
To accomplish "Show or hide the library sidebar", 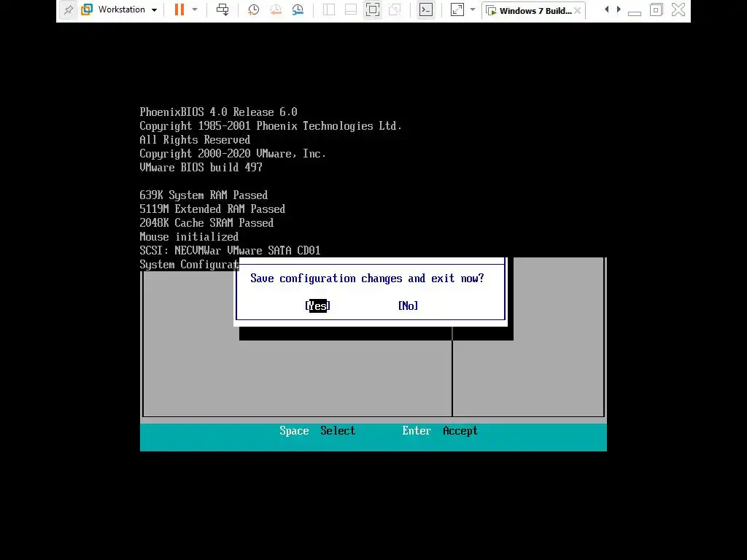I will tap(329, 10).
